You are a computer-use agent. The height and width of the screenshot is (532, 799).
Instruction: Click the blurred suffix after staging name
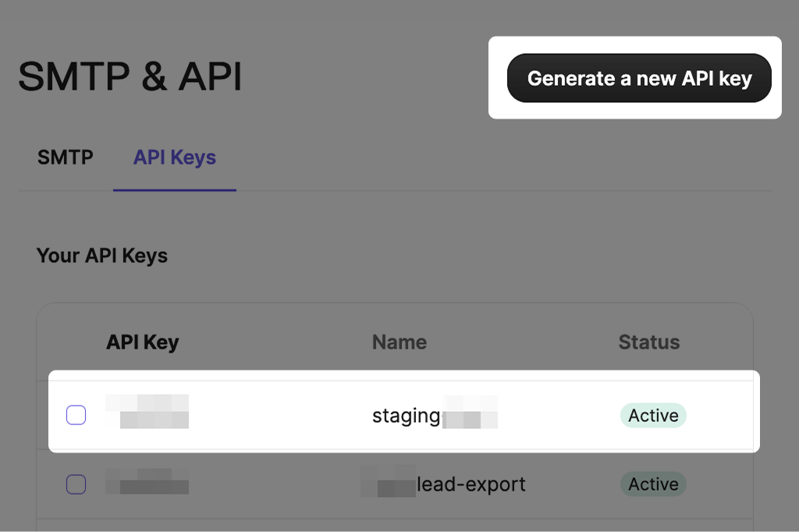[x=470, y=413]
